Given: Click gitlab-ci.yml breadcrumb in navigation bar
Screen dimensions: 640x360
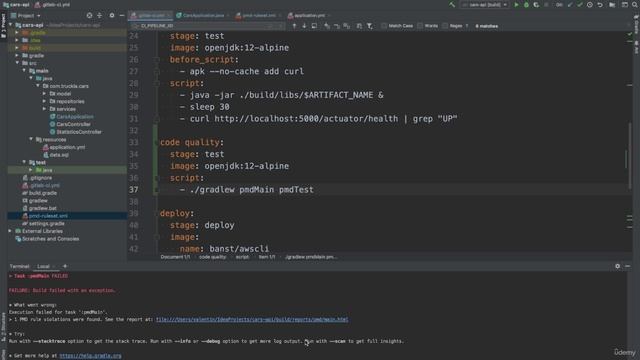Looking at the screenshot, I should [52, 4].
